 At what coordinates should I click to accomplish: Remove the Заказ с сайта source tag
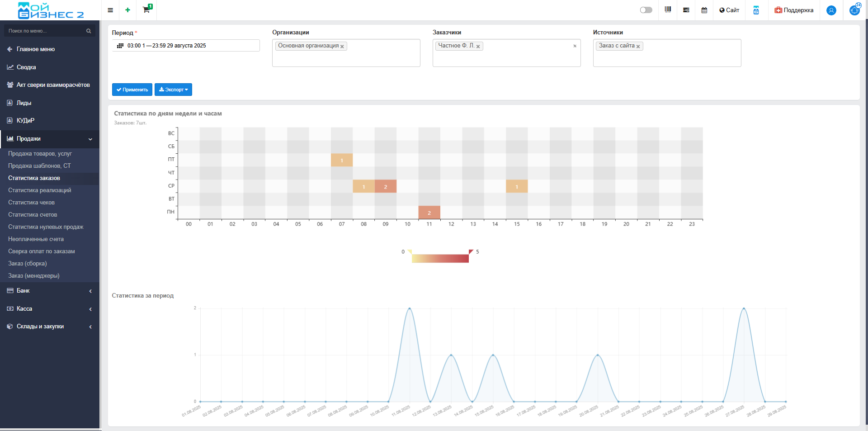tap(638, 47)
